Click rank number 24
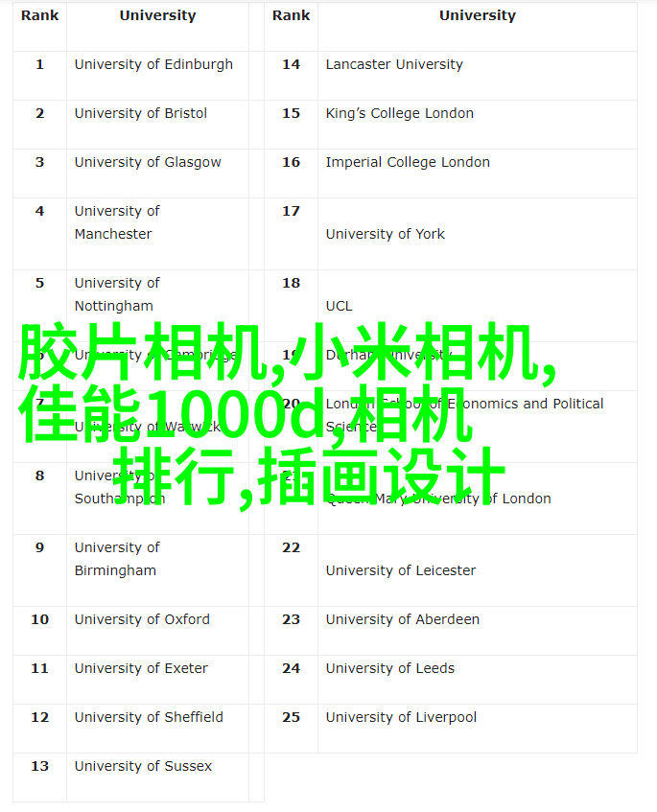The image size is (657, 812). [x=292, y=668]
